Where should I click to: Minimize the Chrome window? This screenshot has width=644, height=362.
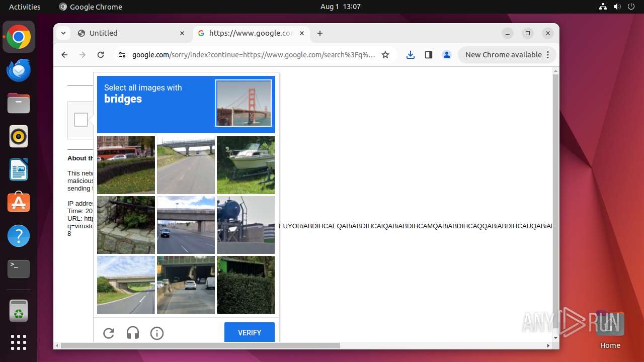pos(508,33)
